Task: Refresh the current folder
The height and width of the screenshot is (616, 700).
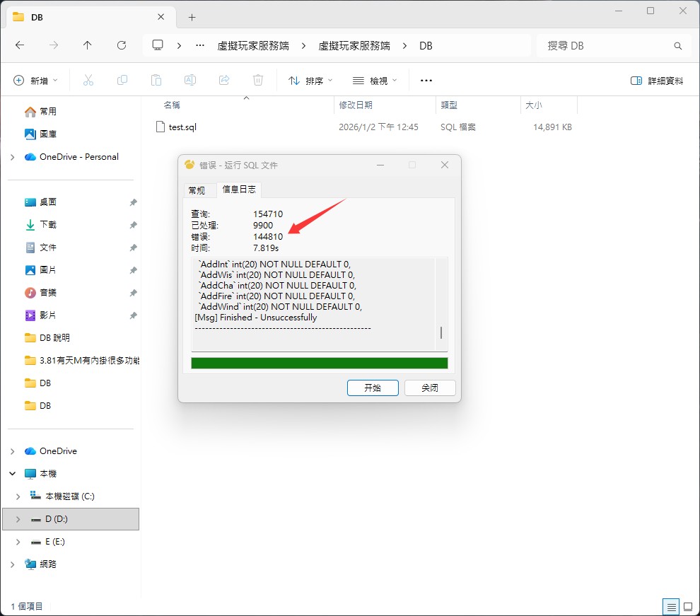Action: (122, 45)
